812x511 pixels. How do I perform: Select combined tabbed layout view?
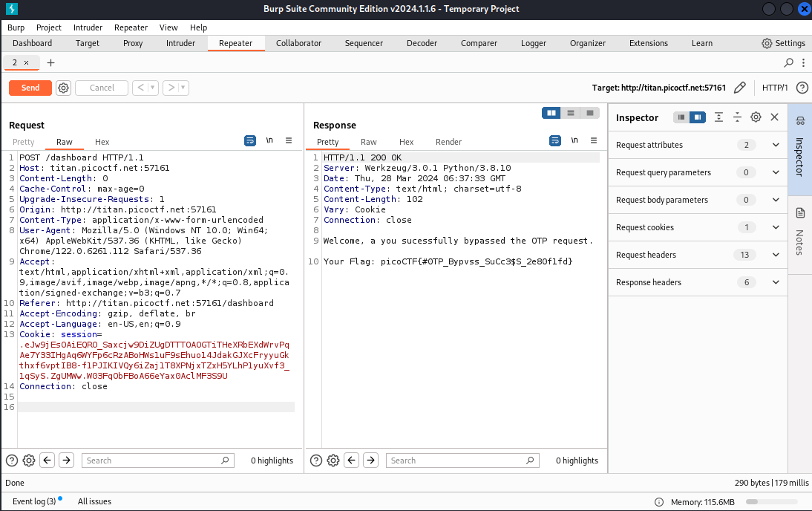pyautogui.click(x=590, y=113)
